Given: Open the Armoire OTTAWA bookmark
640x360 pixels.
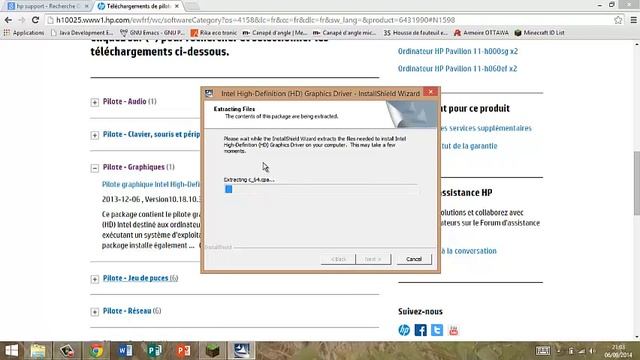Looking at the screenshot, I should point(481,33).
